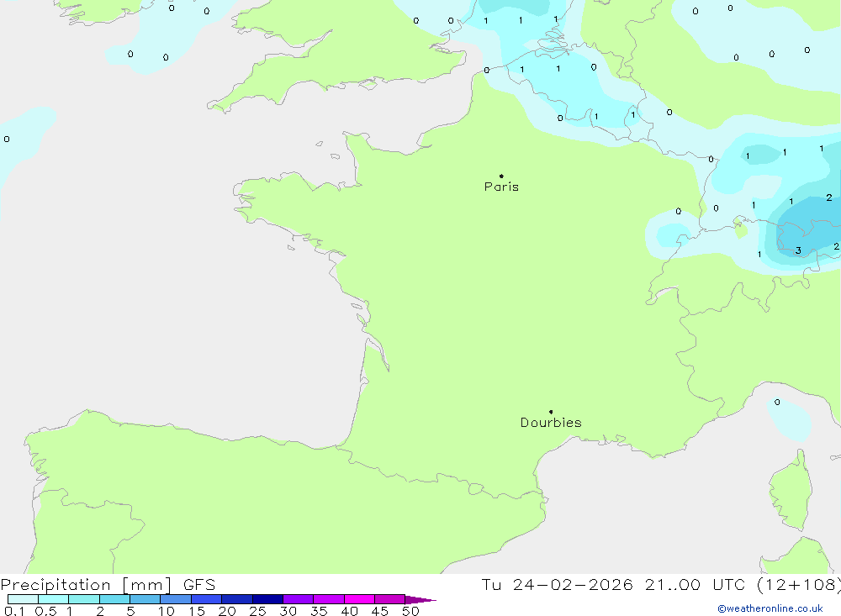Click the precipitation value 3 on map
Viewport: 841px width, 616px height.
pyautogui.click(x=799, y=250)
